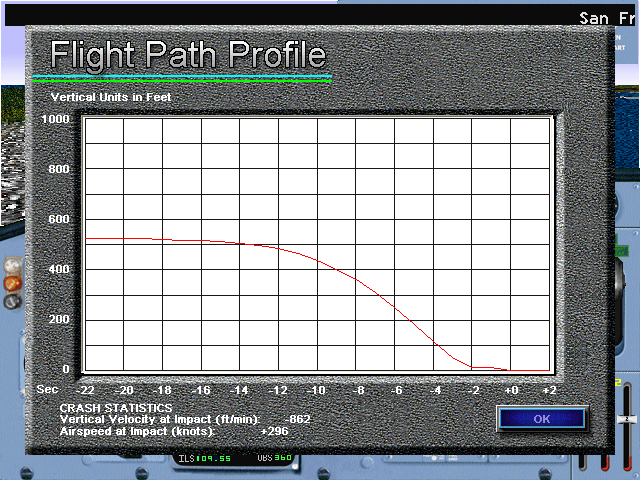The height and width of the screenshot is (480, 640).
Task: Click the orange indicator lamp on cockpit panel
Action: tap(13, 283)
